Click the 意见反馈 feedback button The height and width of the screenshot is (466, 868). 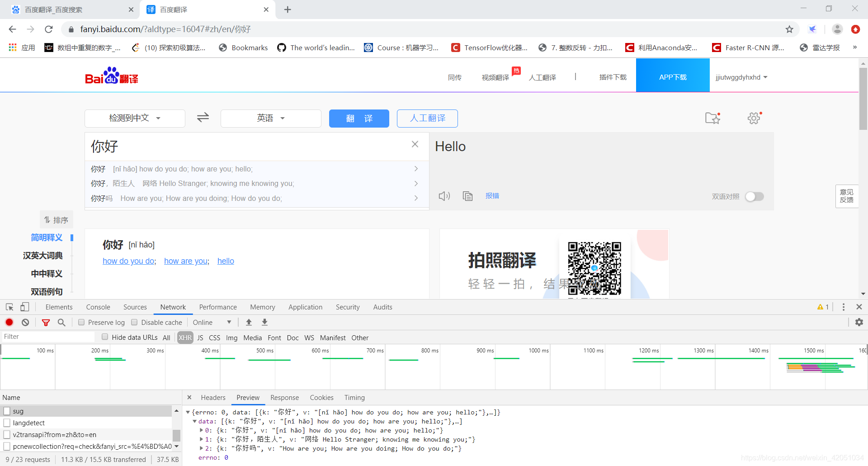point(847,196)
